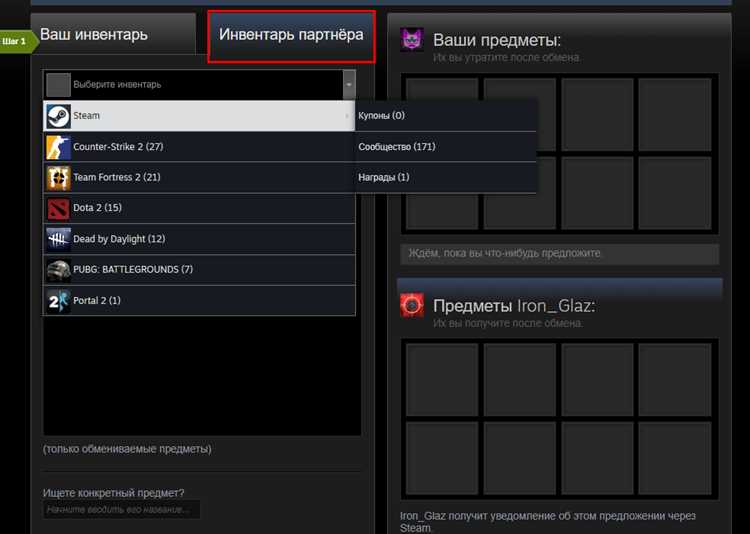The image size is (750, 534).
Task: Click the Предметы Iron_Glaz heading
Action: pyautogui.click(x=514, y=306)
